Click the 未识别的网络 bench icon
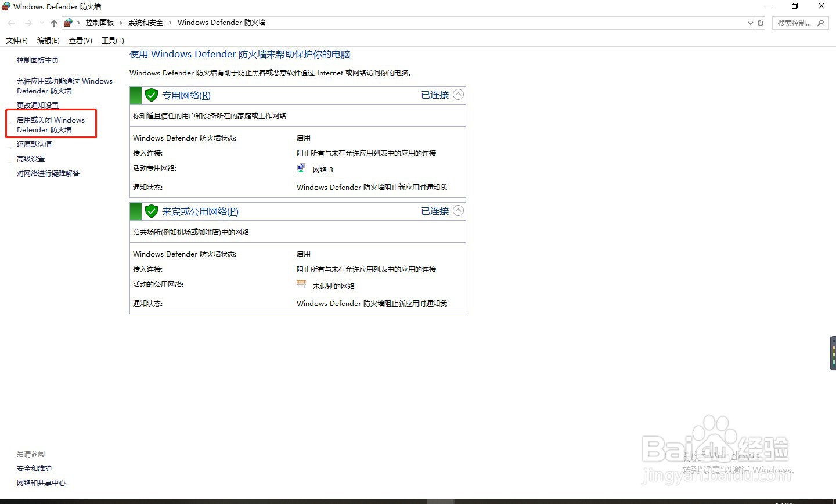The width and height of the screenshot is (836, 504). pyautogui.click(x=301, y=285)
